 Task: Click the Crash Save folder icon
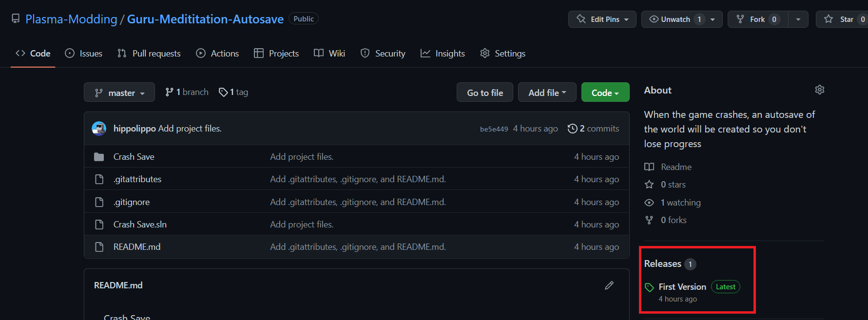pos(99,157)
